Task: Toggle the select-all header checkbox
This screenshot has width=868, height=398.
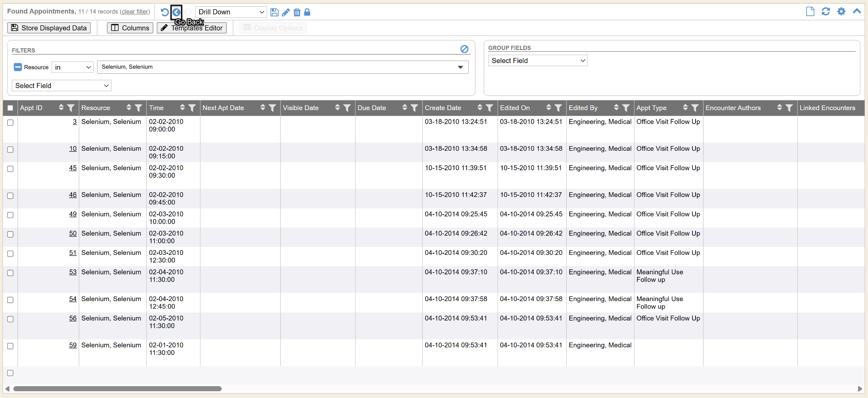Action: 10,108
